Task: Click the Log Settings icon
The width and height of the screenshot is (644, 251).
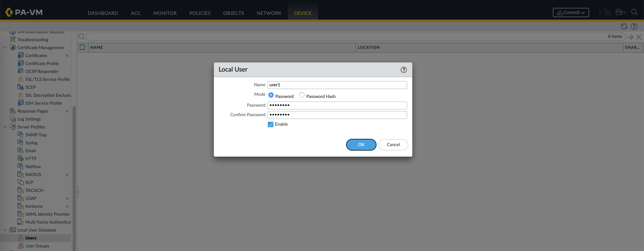Action: tap(12, 119)
